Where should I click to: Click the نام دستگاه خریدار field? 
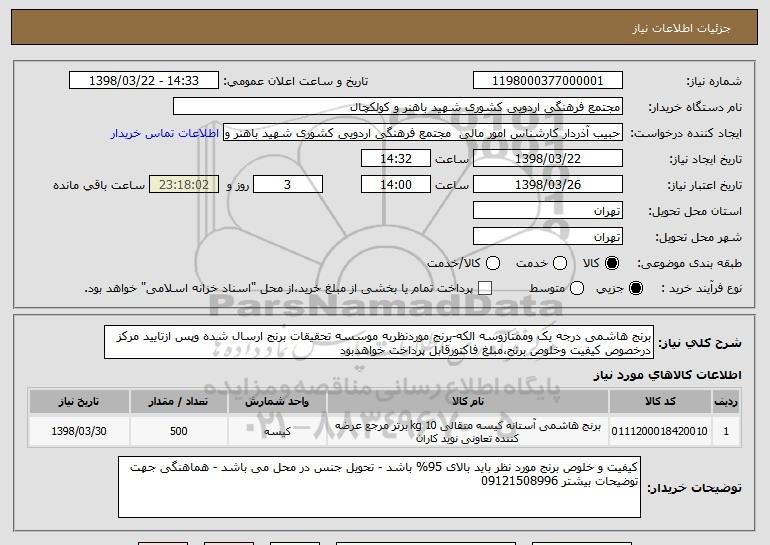[x=398, y=107]
